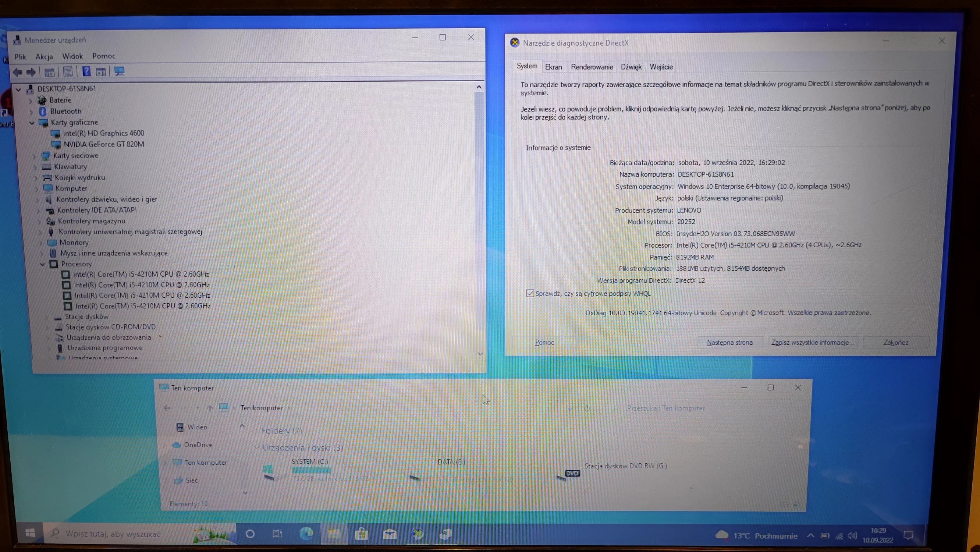Click show/hide console tree toolbar icon
Screen dimensions: 980x552
(x=49, y=72)
